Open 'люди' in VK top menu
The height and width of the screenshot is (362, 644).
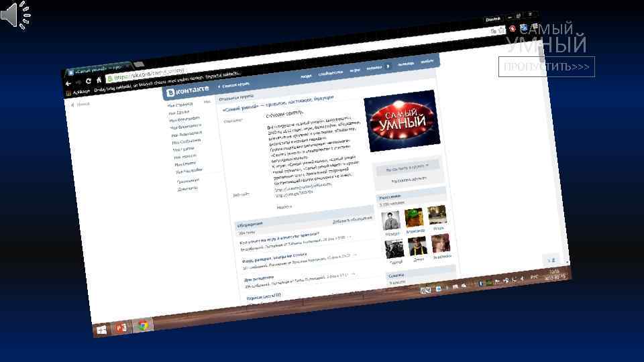pyautogui.click(x=306, y=76)
